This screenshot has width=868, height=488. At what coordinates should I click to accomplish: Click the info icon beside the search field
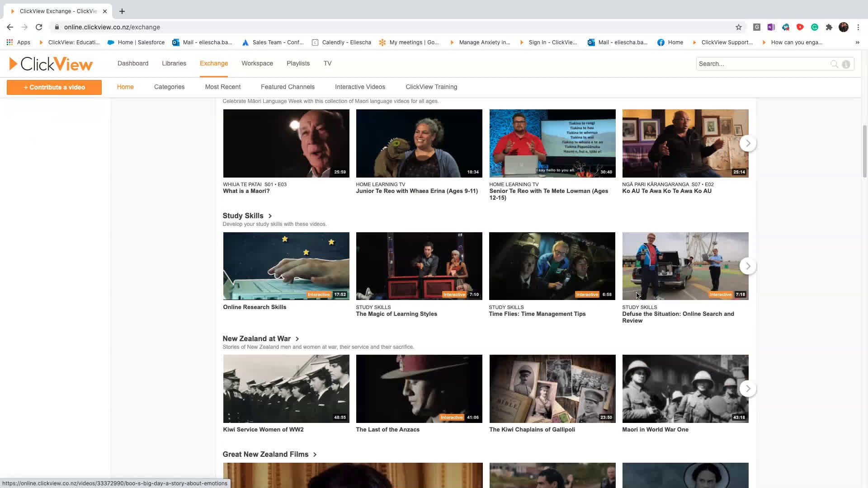pos(846,64)
